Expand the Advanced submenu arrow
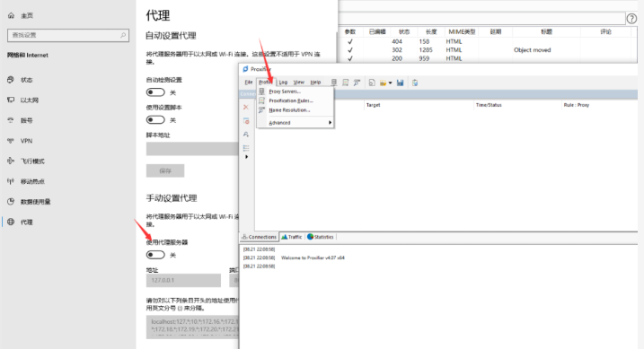This screenshot has height=349, width=644. point(330,123)
